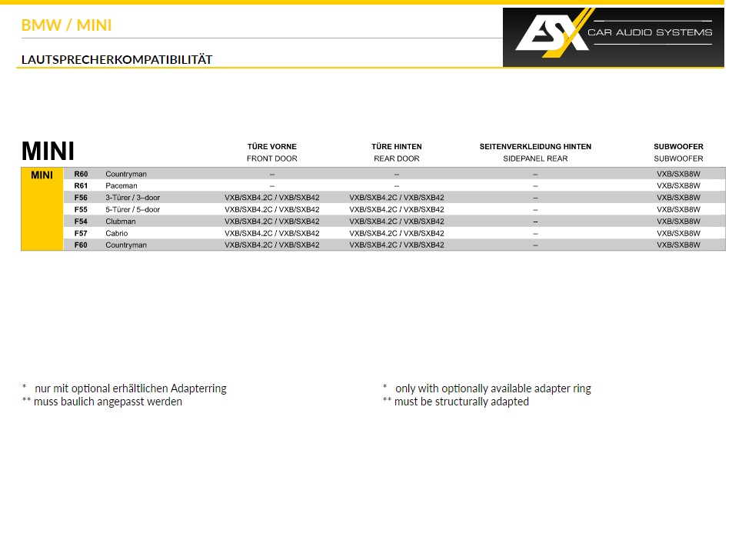This screenshot has width=752, height=560.
Task: Click the yellow MINI brand cell
Action: click(42, 175)
